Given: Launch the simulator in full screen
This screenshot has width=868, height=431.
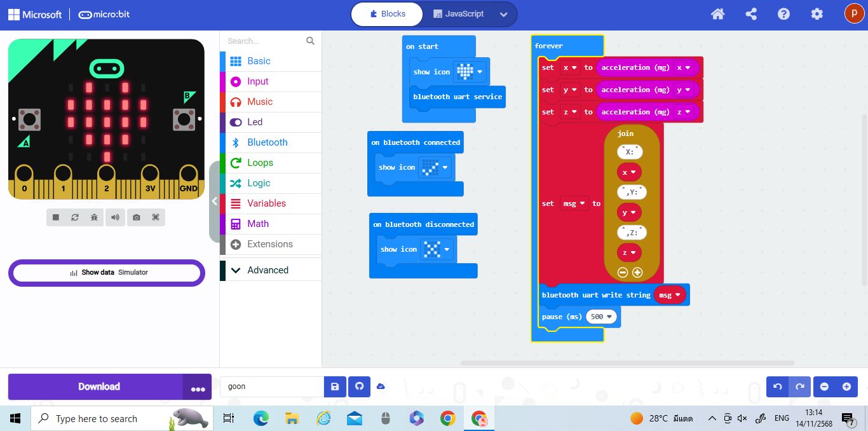Looking at the screenshot, I should click(x=156, y=217).
